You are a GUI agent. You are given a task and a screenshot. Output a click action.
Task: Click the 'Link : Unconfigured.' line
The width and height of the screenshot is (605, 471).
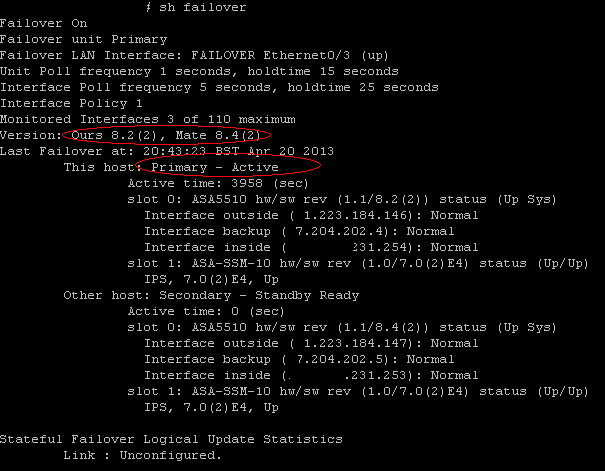point(142,455)
